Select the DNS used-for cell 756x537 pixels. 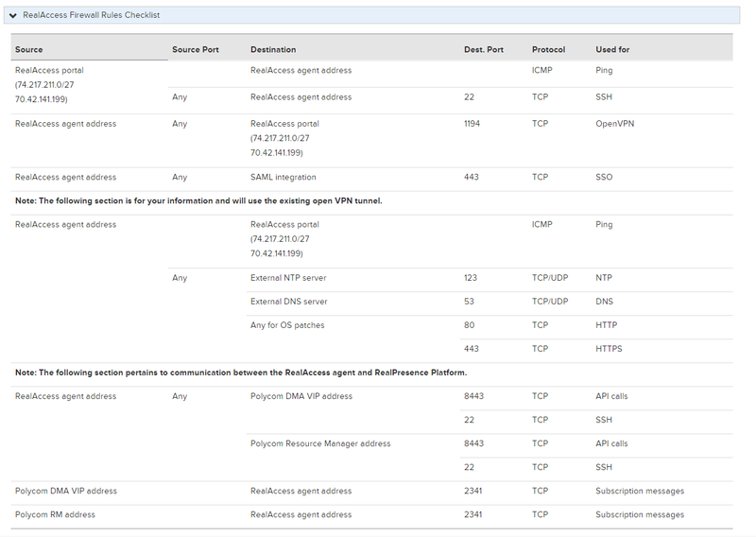tap(604, 302)
